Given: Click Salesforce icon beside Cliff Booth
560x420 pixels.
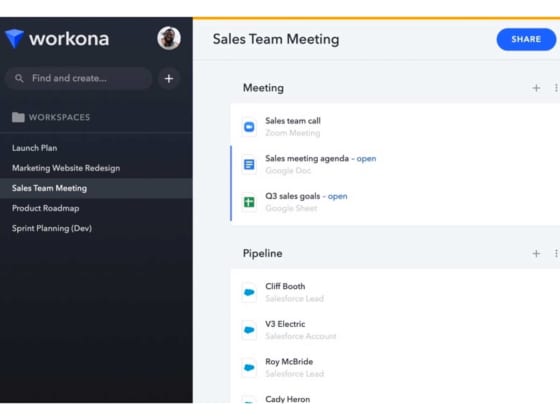Looking at the screenshot, I should click(x=249, y=292).
